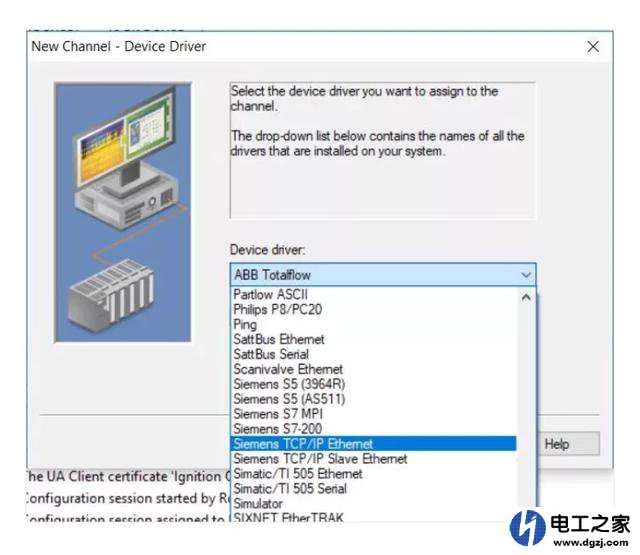Screen dimensions: 640x555
Task: Close the New Channel Device Driver dialog
Action: pos(593,47)
